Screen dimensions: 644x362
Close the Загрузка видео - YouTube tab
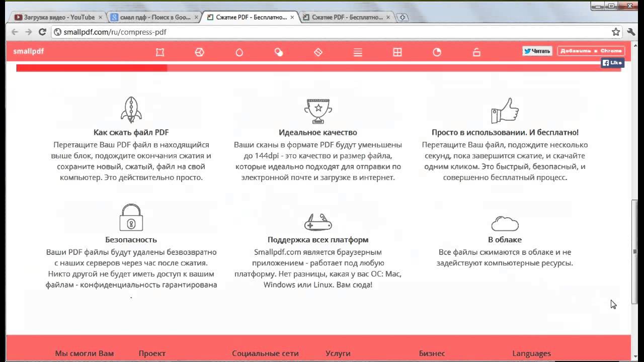point(100,17)
